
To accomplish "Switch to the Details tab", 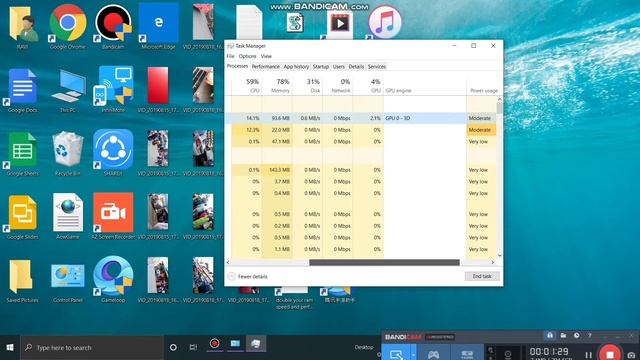I will (x=356, y=67).
